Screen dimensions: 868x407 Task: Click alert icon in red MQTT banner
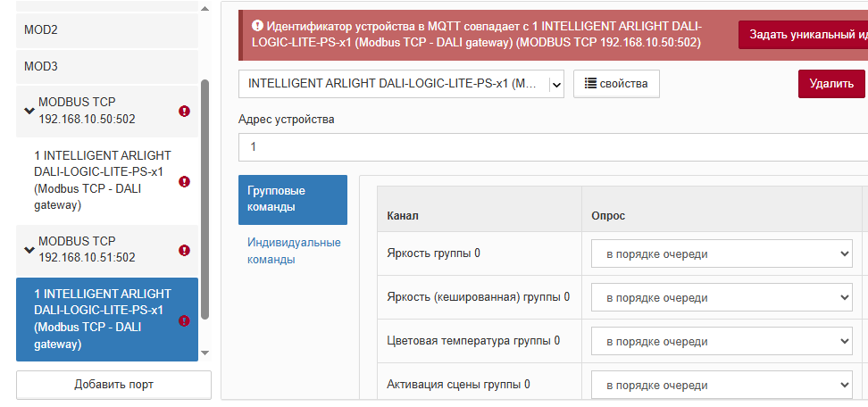(x=257, y=27)
